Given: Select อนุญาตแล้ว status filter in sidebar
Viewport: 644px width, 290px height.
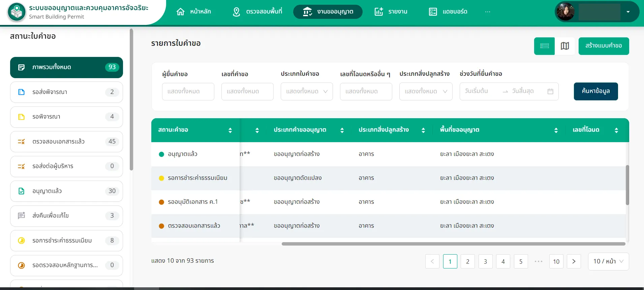Looking at the screenshot, I should (x=66, y=191).
